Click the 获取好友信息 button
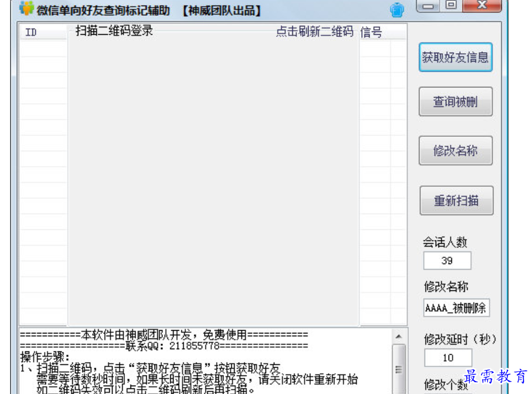The width and height of the screenshot is (532, 394). point(455,57)
